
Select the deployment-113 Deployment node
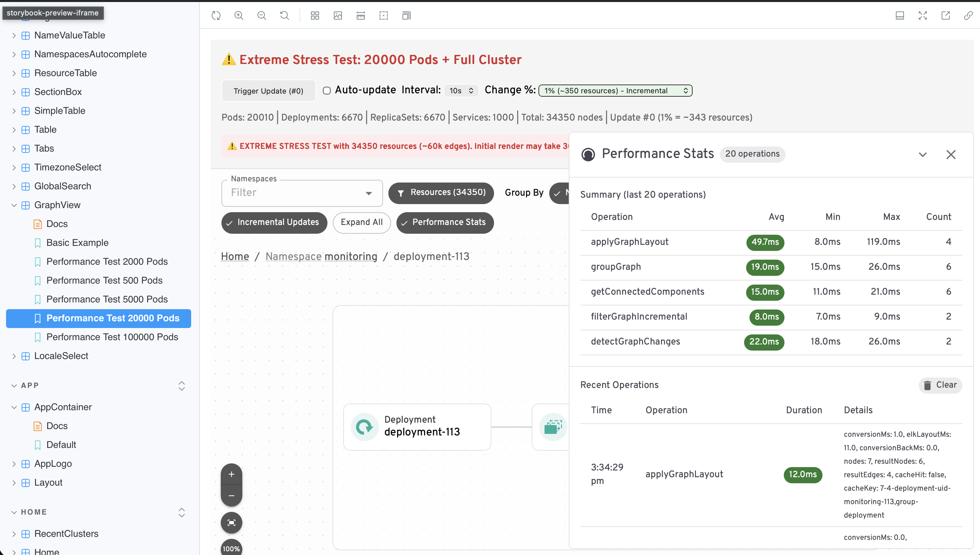click(x=417, y=427)
